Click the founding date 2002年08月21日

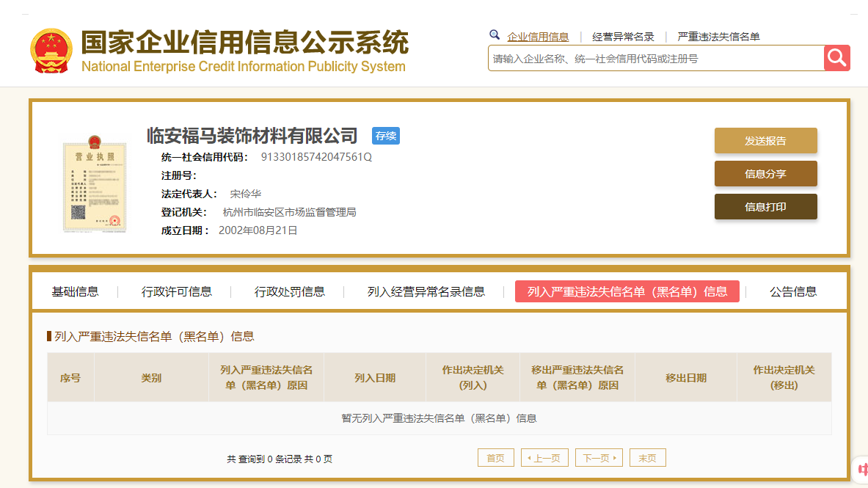tap(258, 230)
